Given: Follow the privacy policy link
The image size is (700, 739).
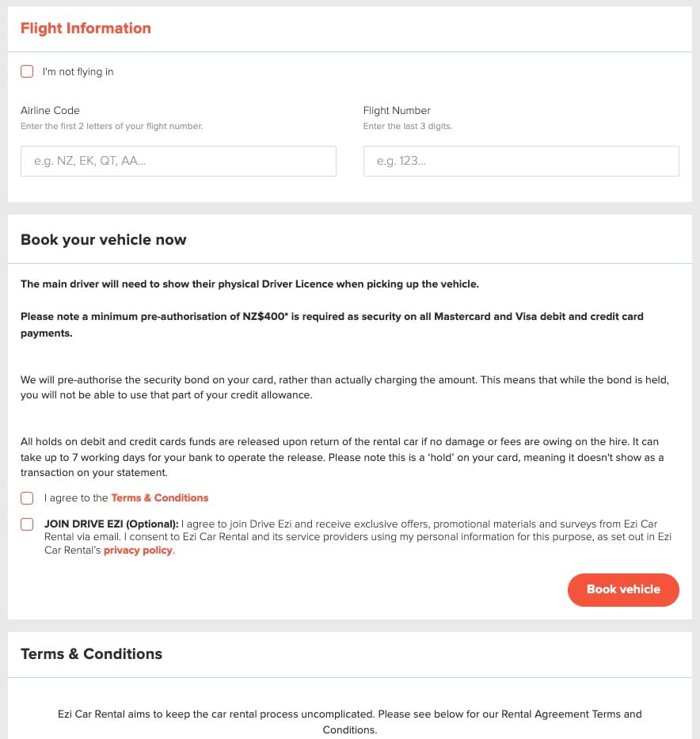Looking at the screenshot, I should [x=138, y=550].
